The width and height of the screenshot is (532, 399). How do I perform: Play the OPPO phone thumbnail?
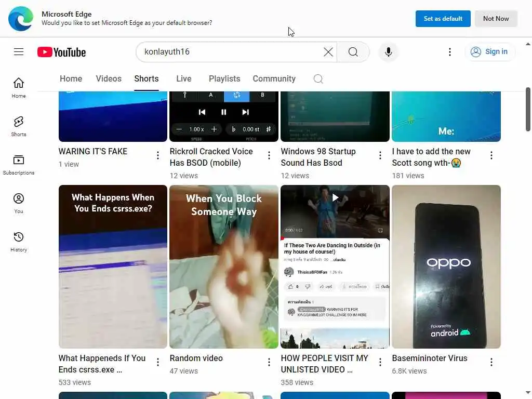point(446,267)
